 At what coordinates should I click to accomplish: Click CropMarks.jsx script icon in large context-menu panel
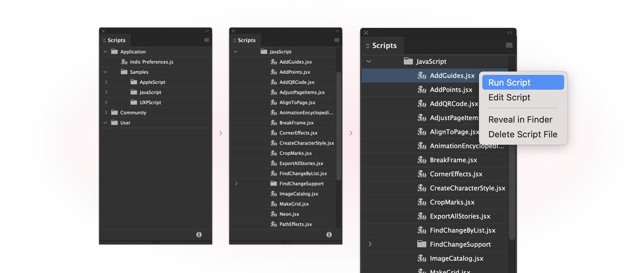coord(422,202)
